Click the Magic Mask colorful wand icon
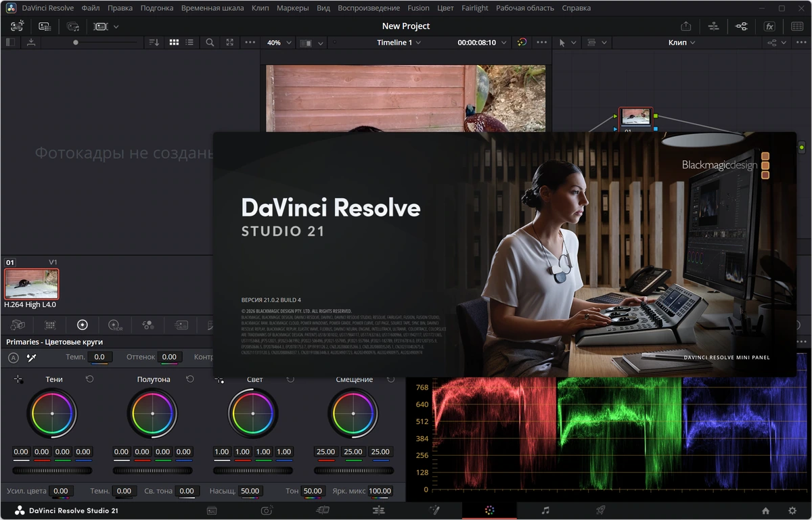 coord(522,42)
